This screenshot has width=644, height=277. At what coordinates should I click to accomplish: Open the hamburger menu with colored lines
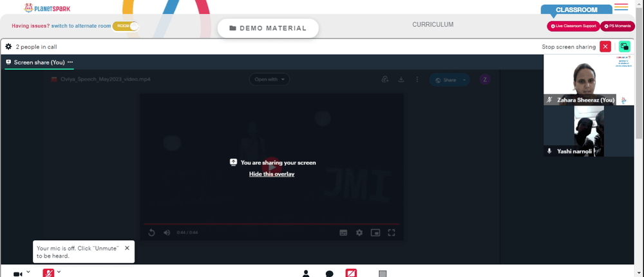click(621, 7)
